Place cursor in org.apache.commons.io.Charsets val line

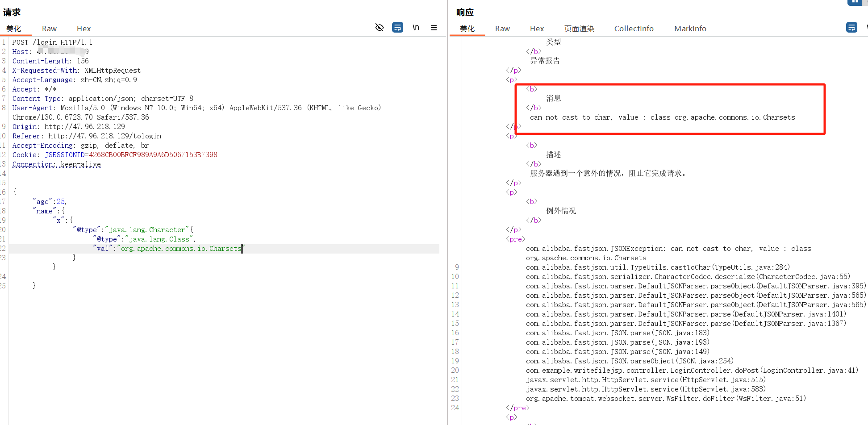click(181, 249)
